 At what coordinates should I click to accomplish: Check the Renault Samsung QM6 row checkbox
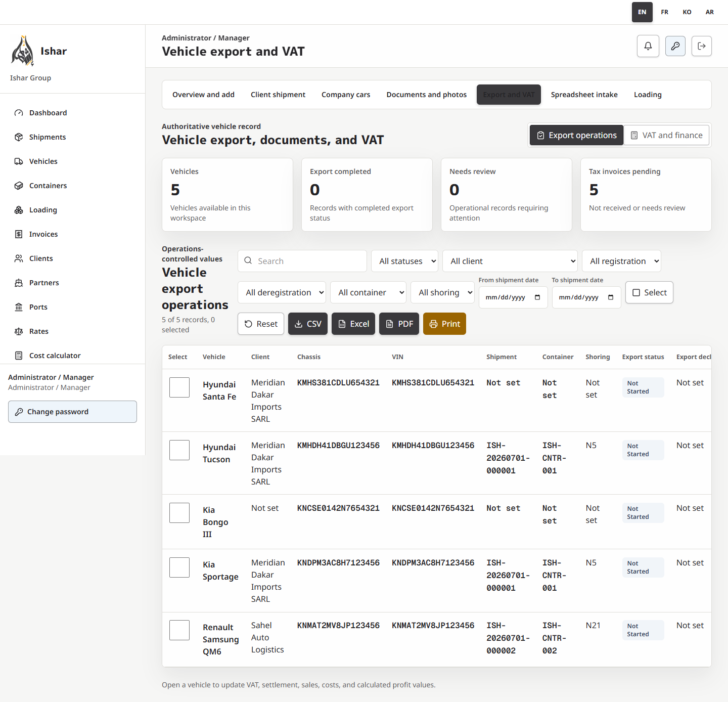pos(179,630)
